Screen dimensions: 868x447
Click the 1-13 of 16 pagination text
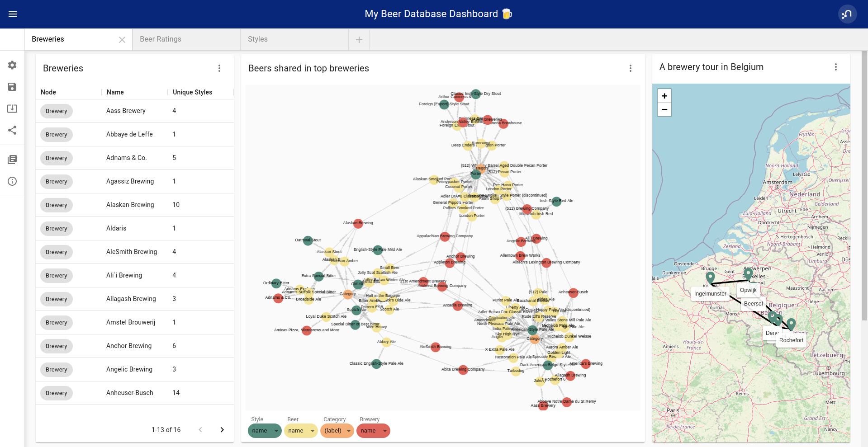click(166, 430)
